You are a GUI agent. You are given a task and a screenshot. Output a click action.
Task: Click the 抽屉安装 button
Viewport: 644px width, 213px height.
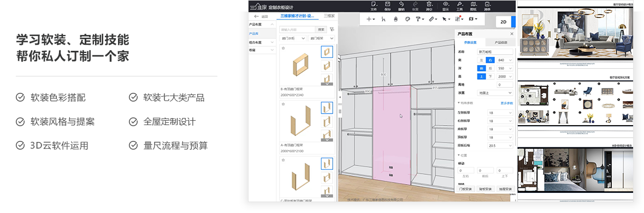point(505,189)
